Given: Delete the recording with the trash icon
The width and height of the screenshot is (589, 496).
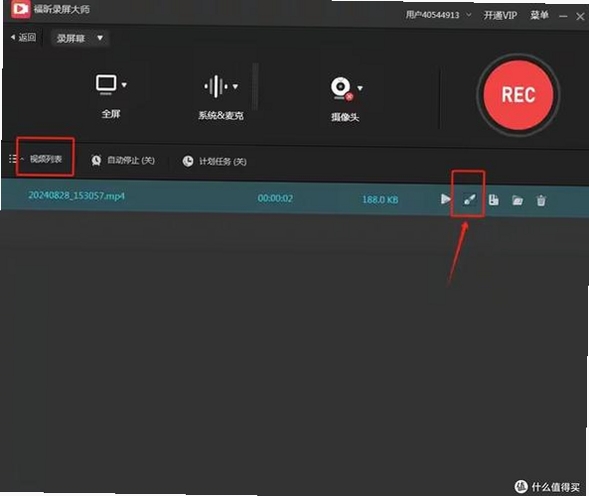Looking at the screenshot, I should 541,201.
